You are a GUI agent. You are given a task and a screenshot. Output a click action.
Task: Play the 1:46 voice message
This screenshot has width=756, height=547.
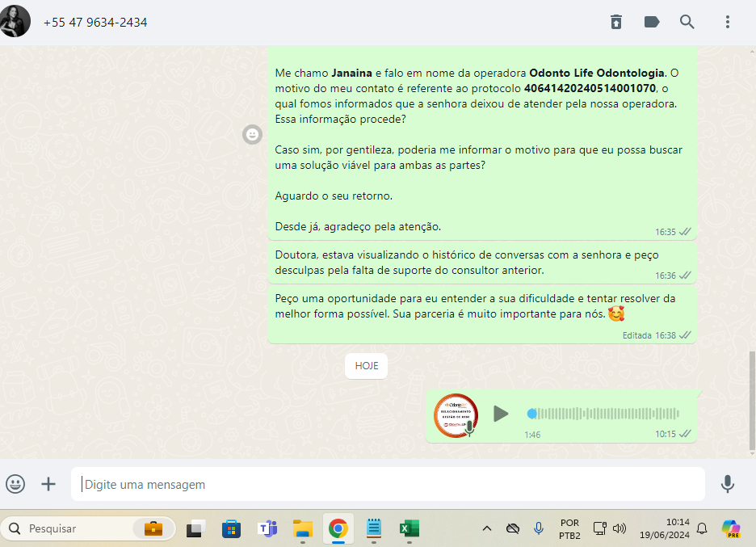pos(501,414)
